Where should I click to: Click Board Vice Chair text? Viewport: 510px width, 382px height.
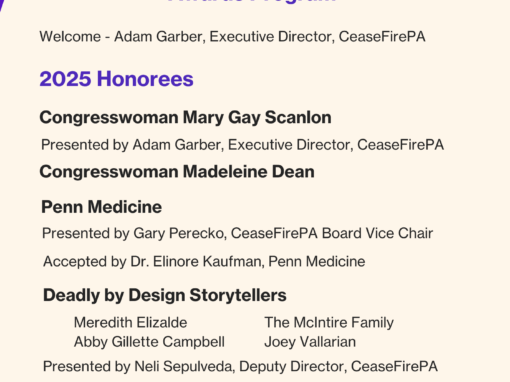coord(377,233)
